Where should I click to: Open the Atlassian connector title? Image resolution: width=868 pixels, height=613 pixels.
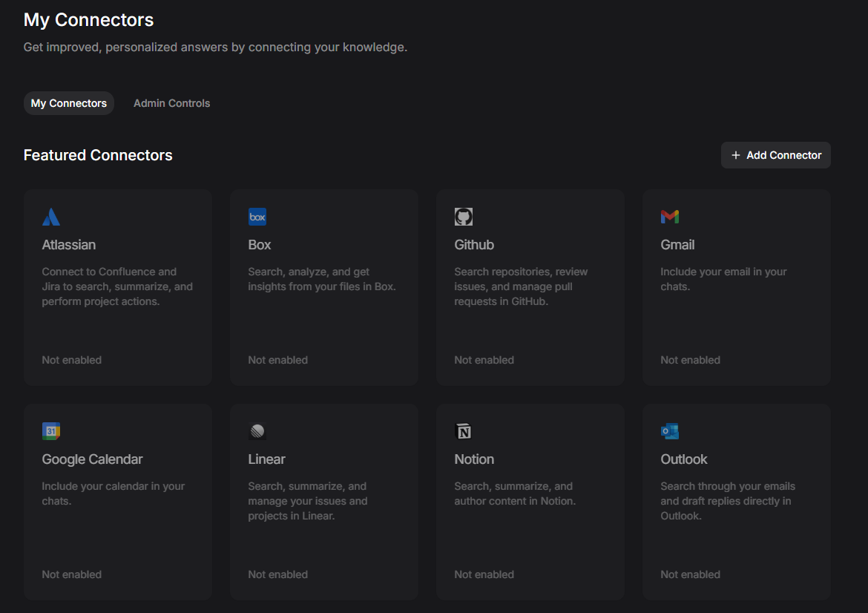click(x=69, y=245)
